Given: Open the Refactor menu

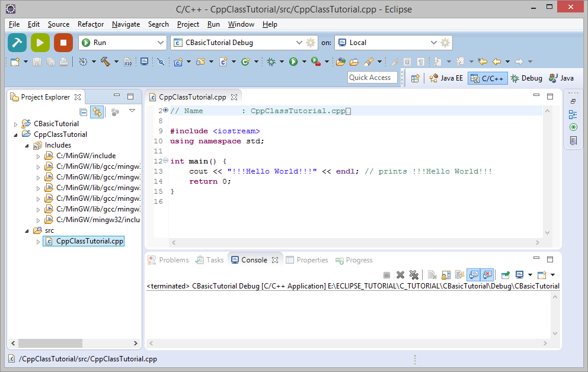Looking at the screenshot, I should pos(91,24).
